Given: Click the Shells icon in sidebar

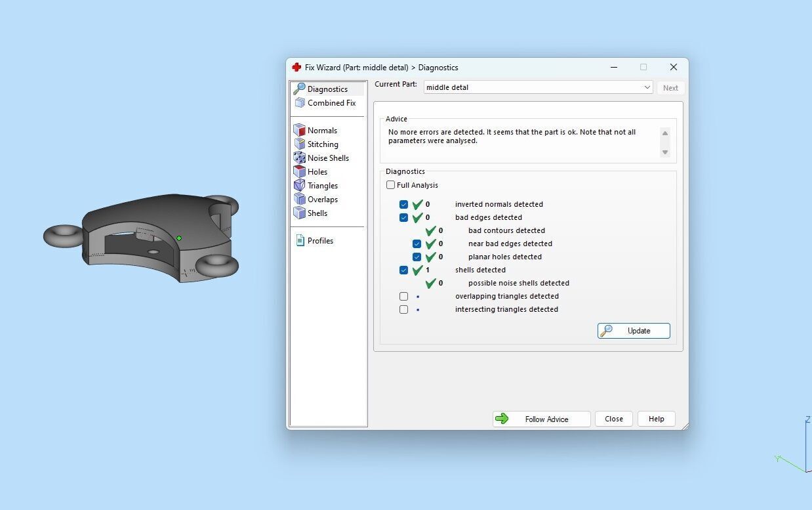Looking at the screenshot, I should click(299, 213).
